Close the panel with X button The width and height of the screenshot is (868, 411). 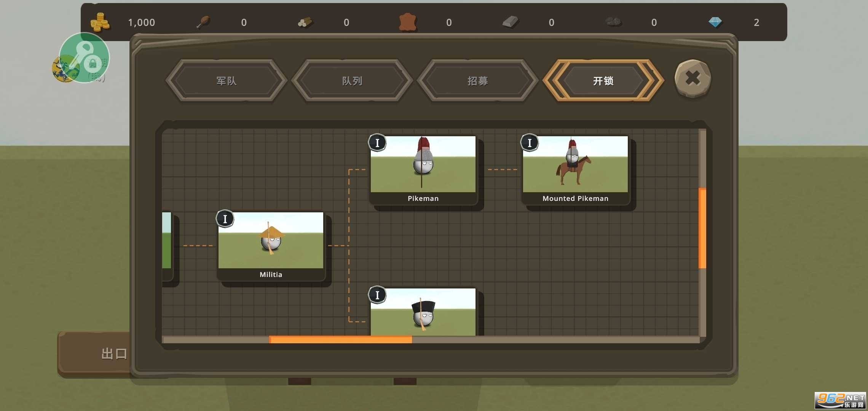(x=692, y=78)
